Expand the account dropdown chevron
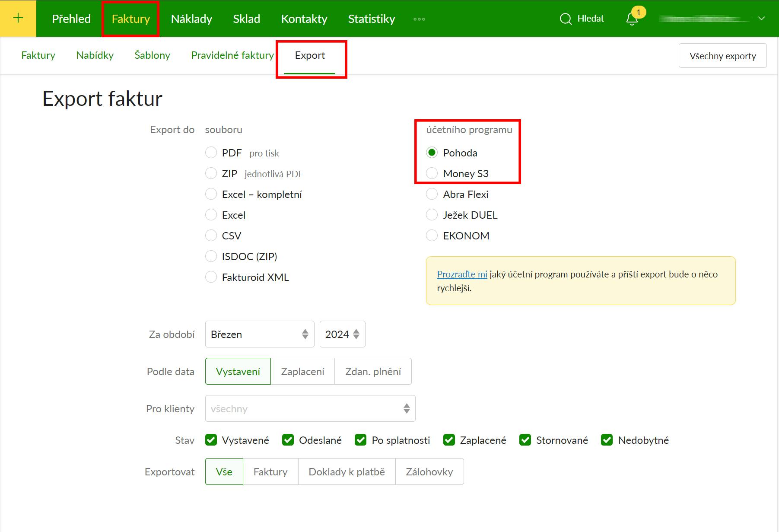This screenshot has height=532, width=779. tap(762, 19)
